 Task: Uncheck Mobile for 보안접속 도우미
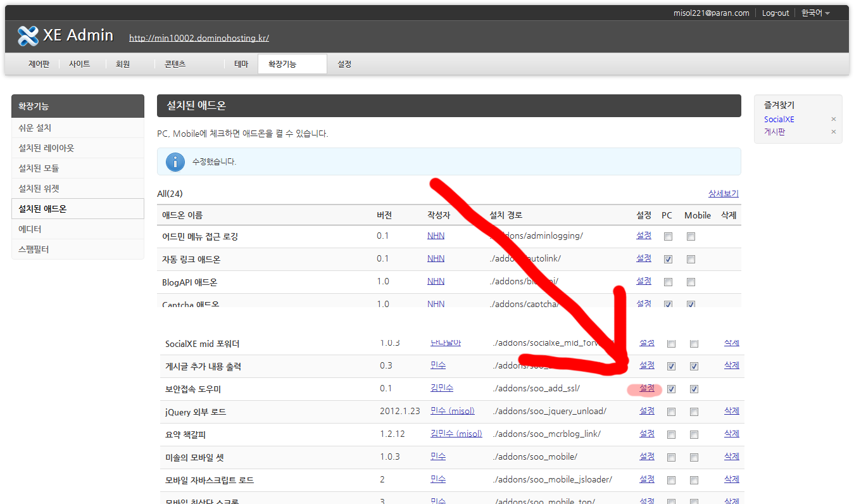pyautogui.click(x=694, y=389)
